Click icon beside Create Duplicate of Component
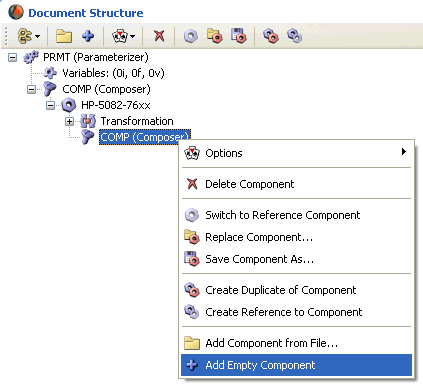The image size is (423, 385). tap(192, 290)
